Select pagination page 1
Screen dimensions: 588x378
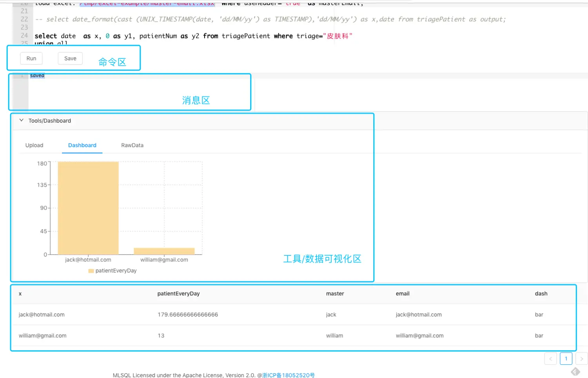[566, 358]
